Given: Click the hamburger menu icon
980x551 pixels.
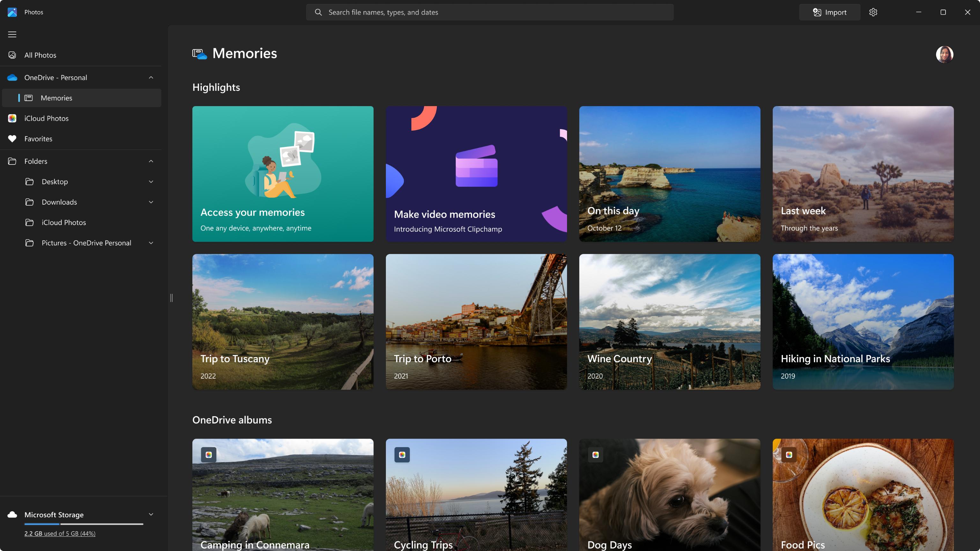Looking at the screenshot, I should pyautogui.click(x=12, y=34).
